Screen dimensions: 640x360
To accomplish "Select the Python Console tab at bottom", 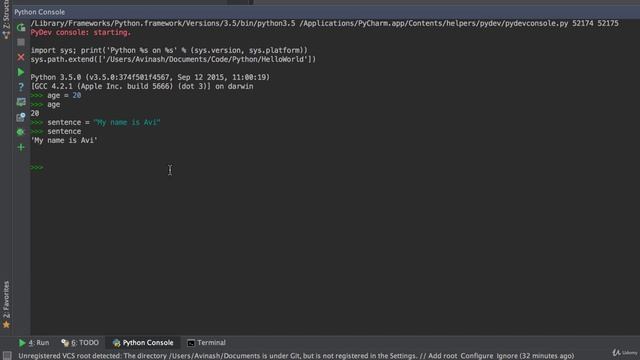I will tap(143, 343).
